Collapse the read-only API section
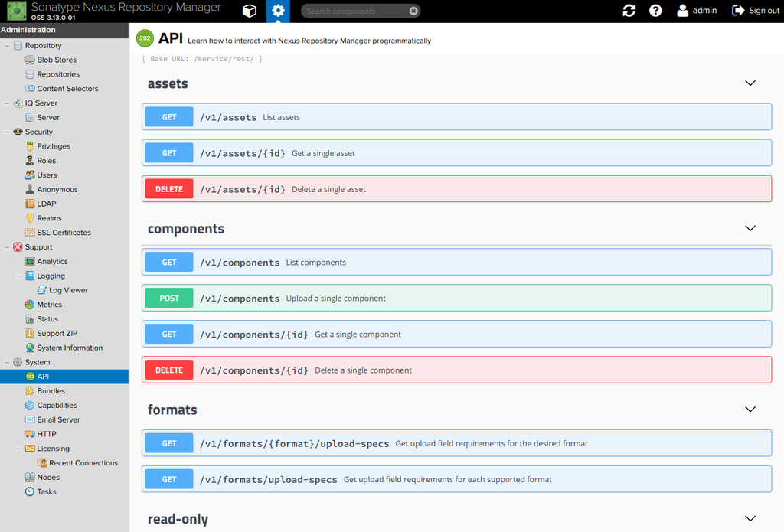Image resolution: width=784 pixels, height=532 pixels. pyautogui.click(x=750, y=518)
